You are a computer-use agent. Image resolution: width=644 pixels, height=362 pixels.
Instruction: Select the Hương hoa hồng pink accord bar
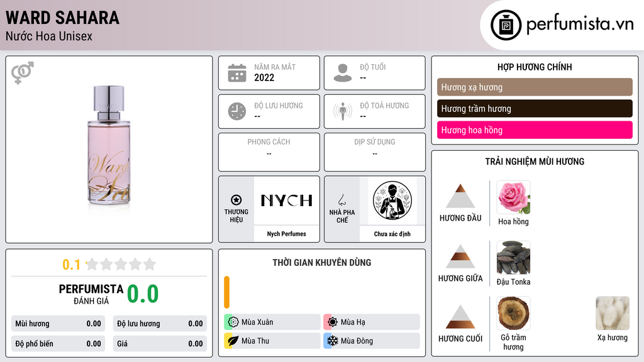pyautogui.click(x=535, y=129)
